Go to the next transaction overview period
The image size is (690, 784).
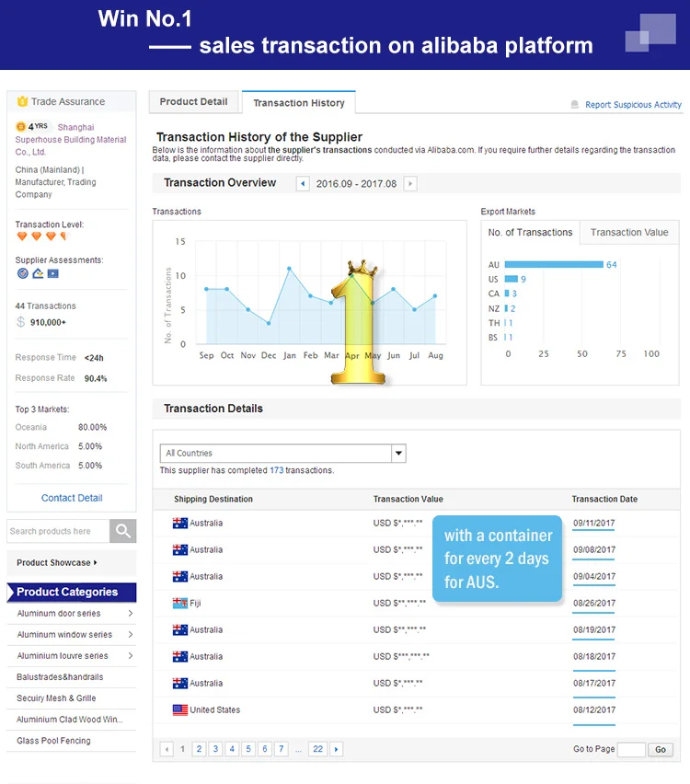click(410, 183)
